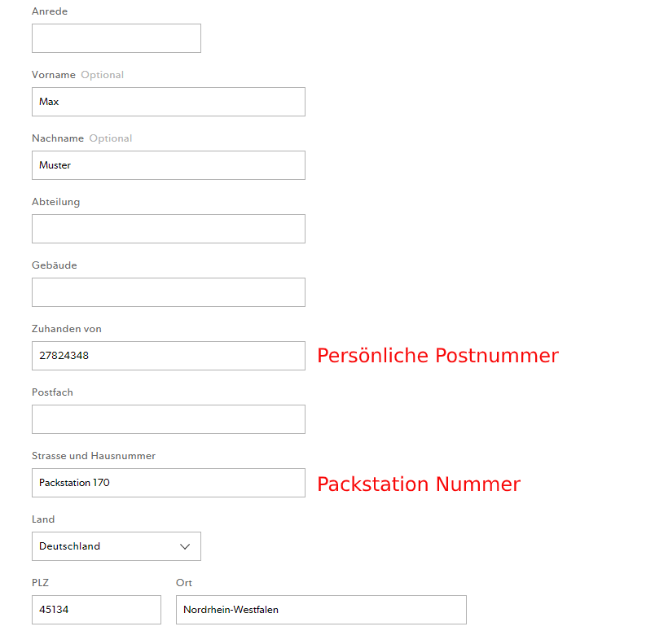Focus the empty Abteilung input box
Screen dimensions: 655x644
[168, 229]
